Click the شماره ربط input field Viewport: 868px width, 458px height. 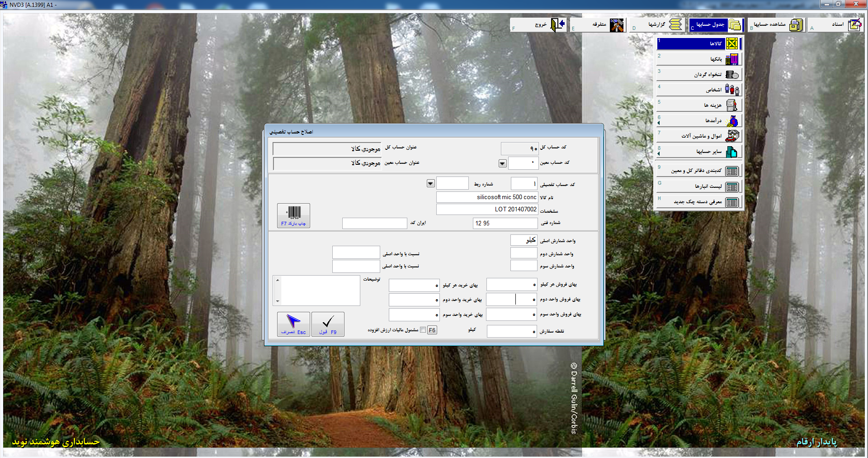[452, 183]
